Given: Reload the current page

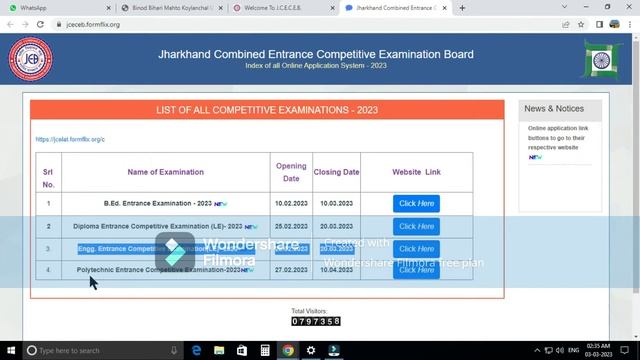Looking at the screenshot, I should [40, 24].
